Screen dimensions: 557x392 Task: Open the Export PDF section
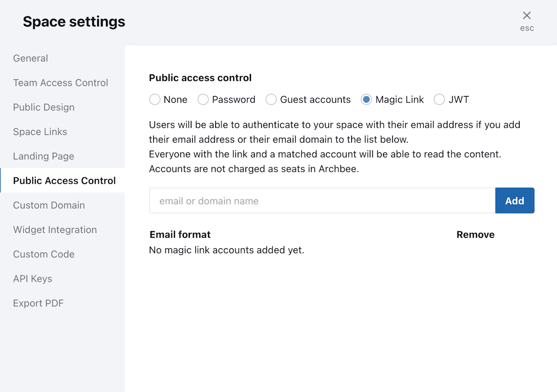38,303
